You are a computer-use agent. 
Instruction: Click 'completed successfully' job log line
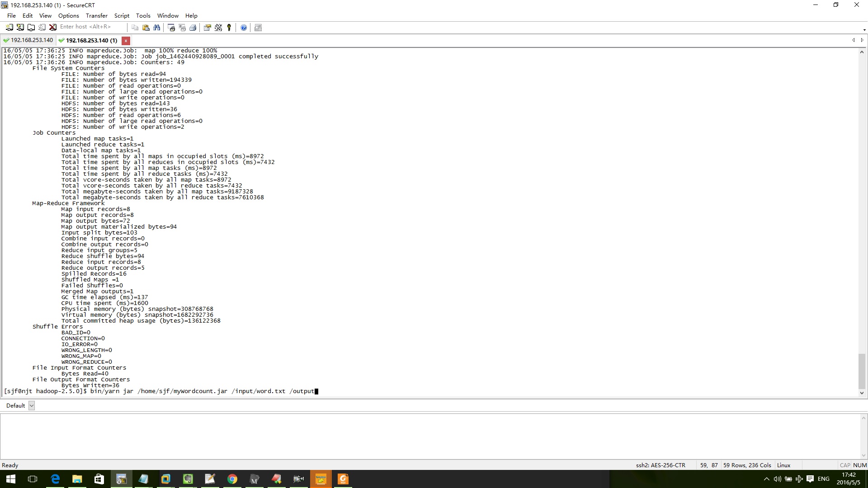[x=160, y=56]
